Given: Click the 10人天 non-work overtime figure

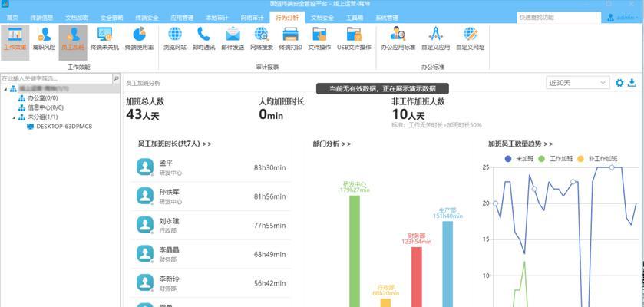Looking at the screenshot, I should 408,114.
